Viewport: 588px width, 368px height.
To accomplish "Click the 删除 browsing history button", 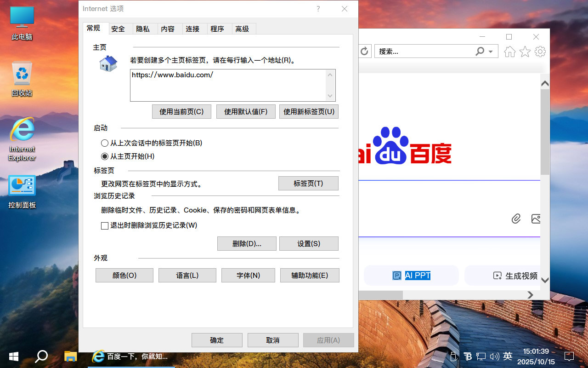I will 247,244.
